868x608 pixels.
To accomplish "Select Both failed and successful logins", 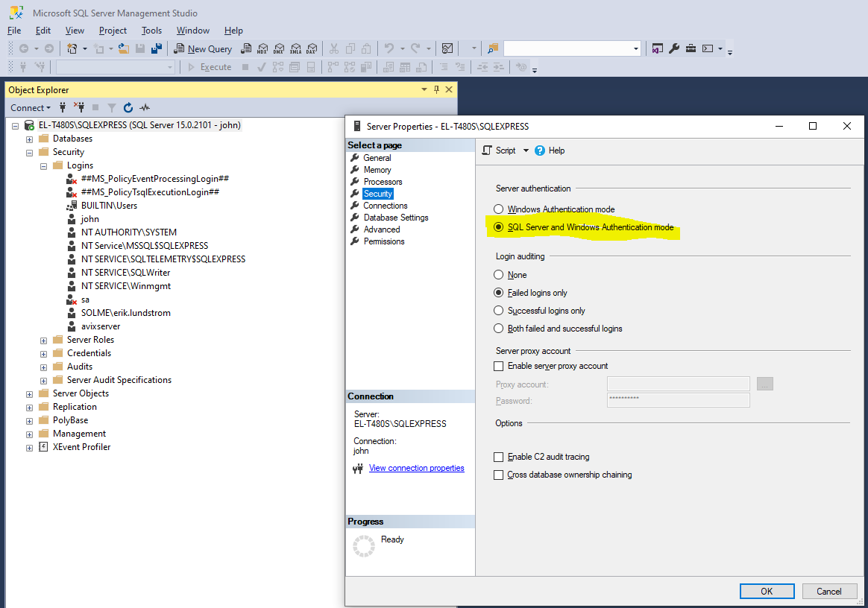I will [499, 329].
